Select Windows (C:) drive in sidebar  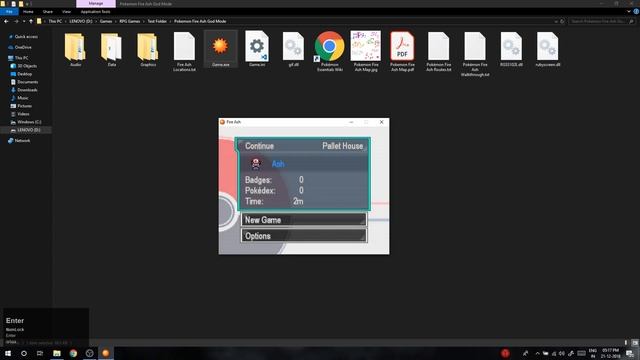[29, 122]
